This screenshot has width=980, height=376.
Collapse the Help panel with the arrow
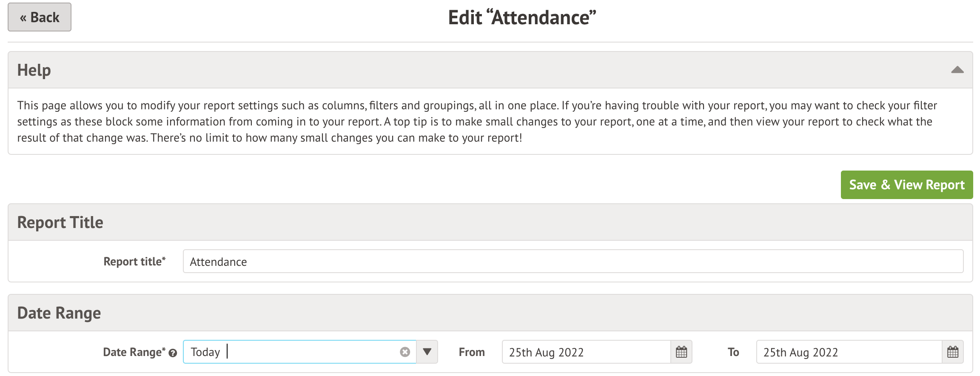(957, 70)
